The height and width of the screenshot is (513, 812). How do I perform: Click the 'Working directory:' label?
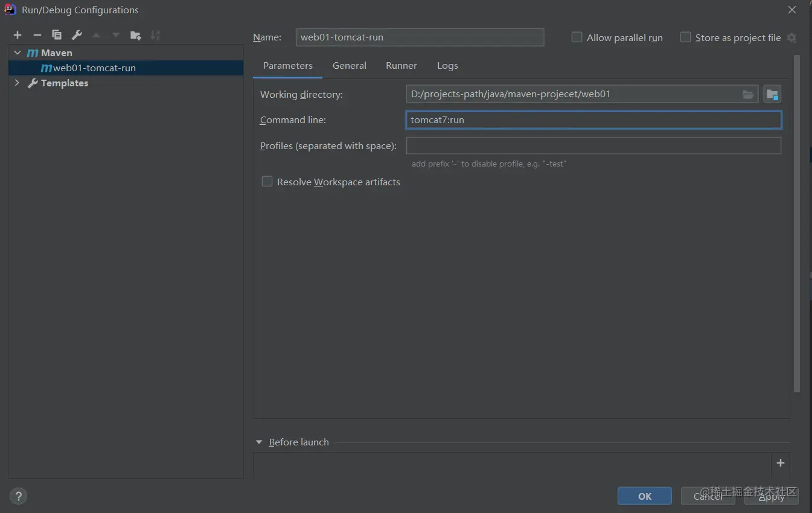coord(301,95)
